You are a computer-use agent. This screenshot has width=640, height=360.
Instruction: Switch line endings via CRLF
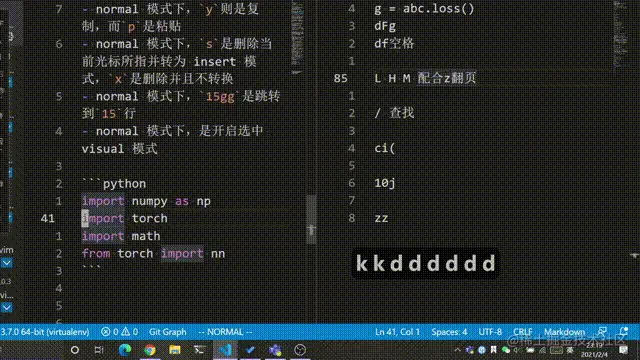[522, 332]
